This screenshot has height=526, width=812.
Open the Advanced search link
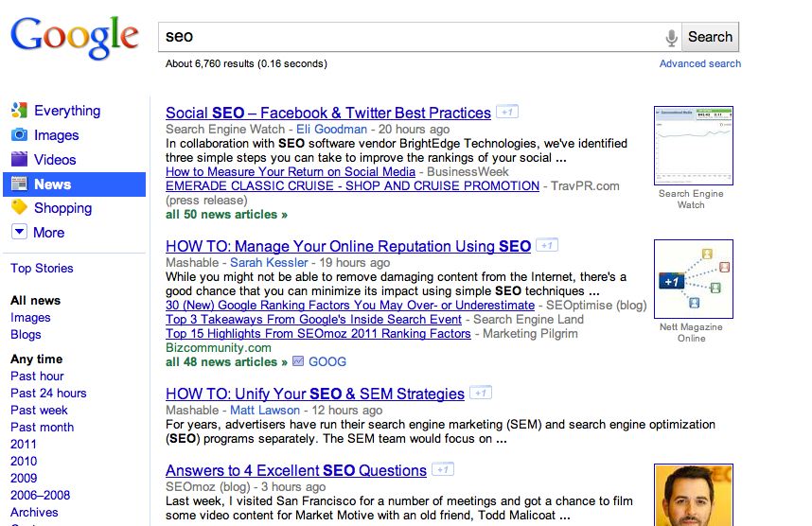(x=699, y=63)
